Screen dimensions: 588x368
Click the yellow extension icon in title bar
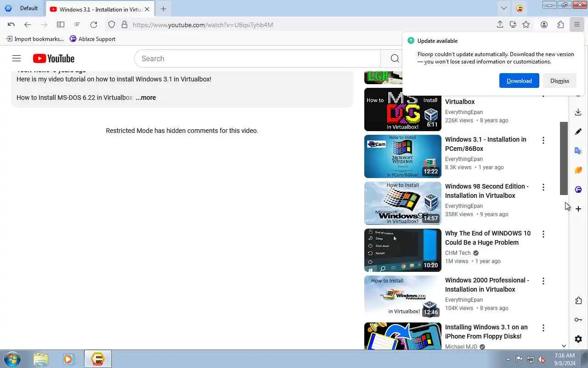[520, 8]
